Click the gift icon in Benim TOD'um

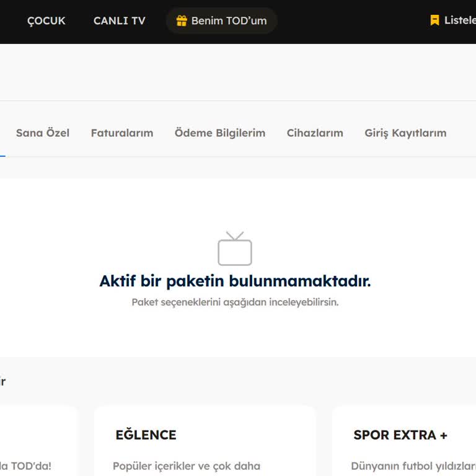pyautogui.click(x=182, y=20)
